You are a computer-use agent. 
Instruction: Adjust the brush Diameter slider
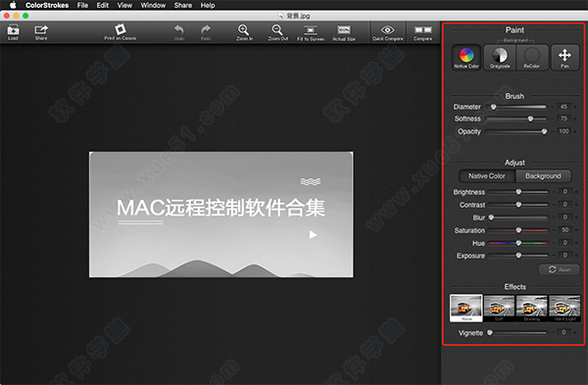click(x=516, y=107)
